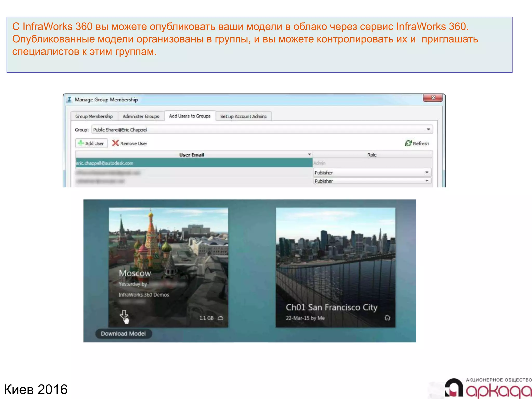
Task: Click Refresh in the membership dialog
Action: (417, 143)
